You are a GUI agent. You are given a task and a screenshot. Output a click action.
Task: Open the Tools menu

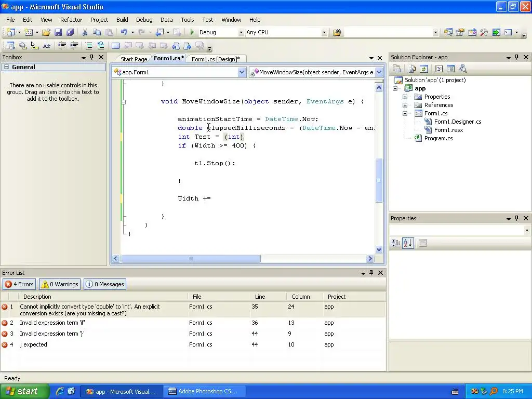pos(187,20)
